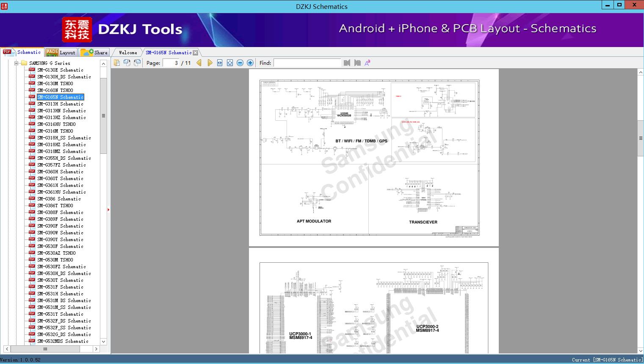Open SM-G130E Schematic in the tree
Image resolution: width=644 pixels, height=364 pixels.
[x=60, y=70]
